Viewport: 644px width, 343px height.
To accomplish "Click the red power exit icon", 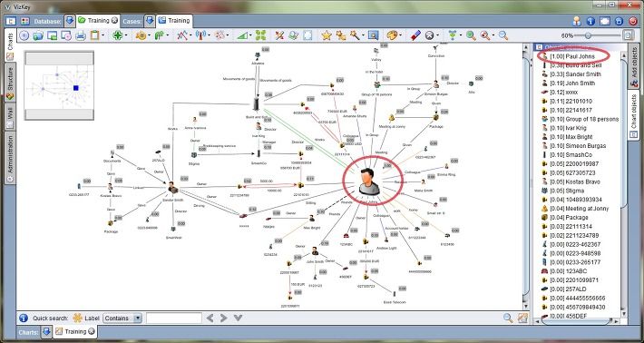I will [x=632, y=21].
